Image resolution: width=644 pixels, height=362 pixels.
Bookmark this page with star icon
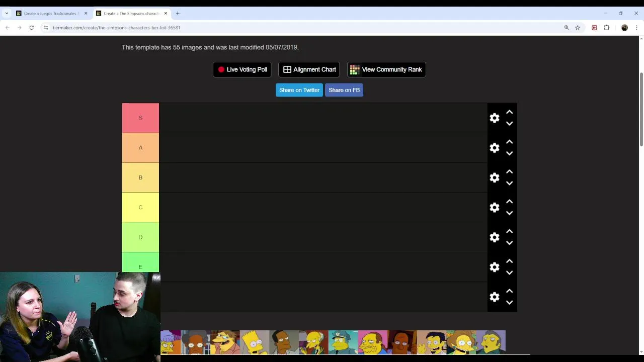click(x=578, y=28)
